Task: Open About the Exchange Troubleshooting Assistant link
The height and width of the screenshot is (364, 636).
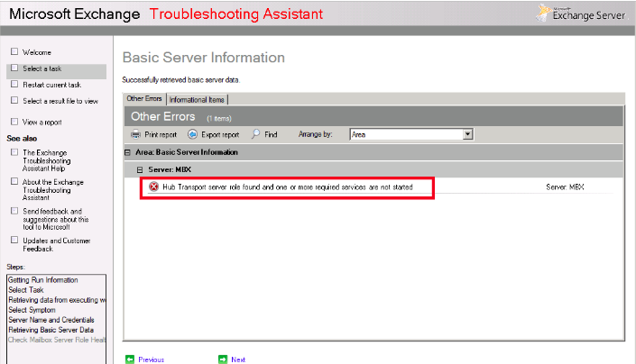Action: (x=53, y=189)
